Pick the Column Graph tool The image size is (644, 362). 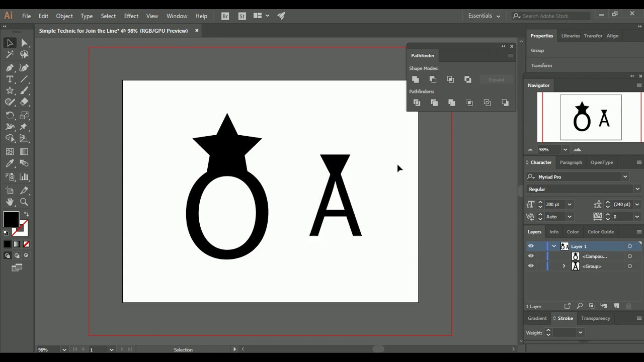tap(24, 176)
